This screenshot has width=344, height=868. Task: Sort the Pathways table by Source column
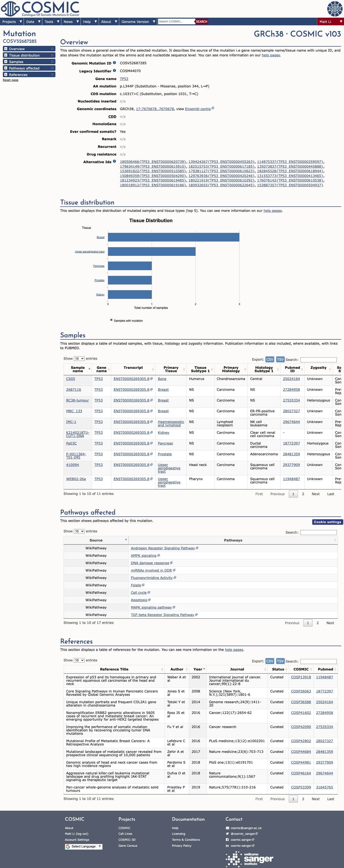(96, 540)
